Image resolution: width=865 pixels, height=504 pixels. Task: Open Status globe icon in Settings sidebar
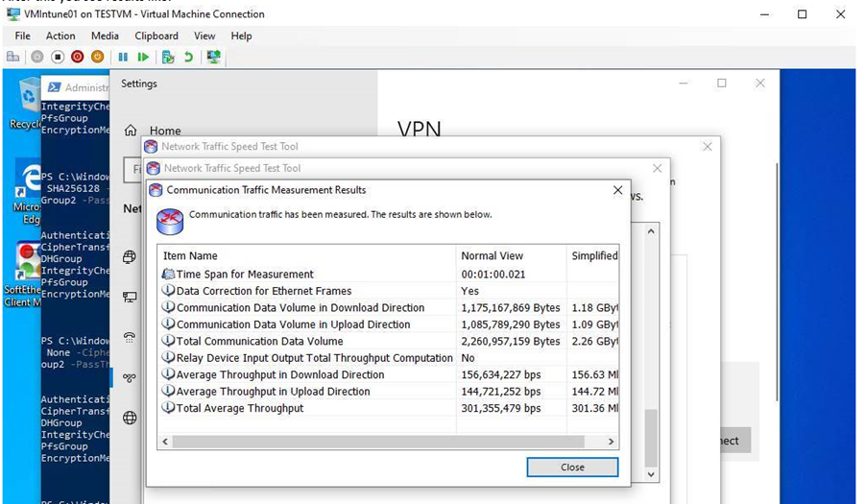[130, 257]
